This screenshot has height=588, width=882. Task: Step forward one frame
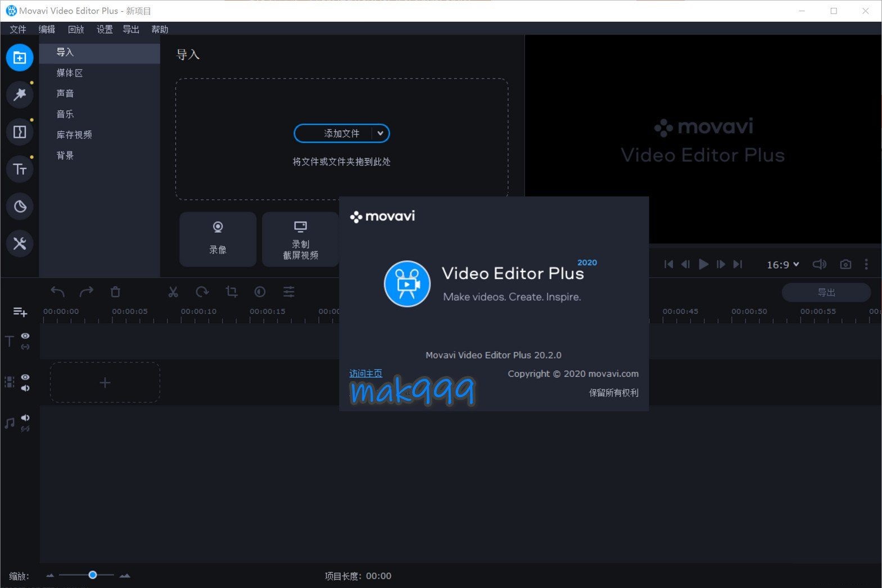[x=721, y=264]
